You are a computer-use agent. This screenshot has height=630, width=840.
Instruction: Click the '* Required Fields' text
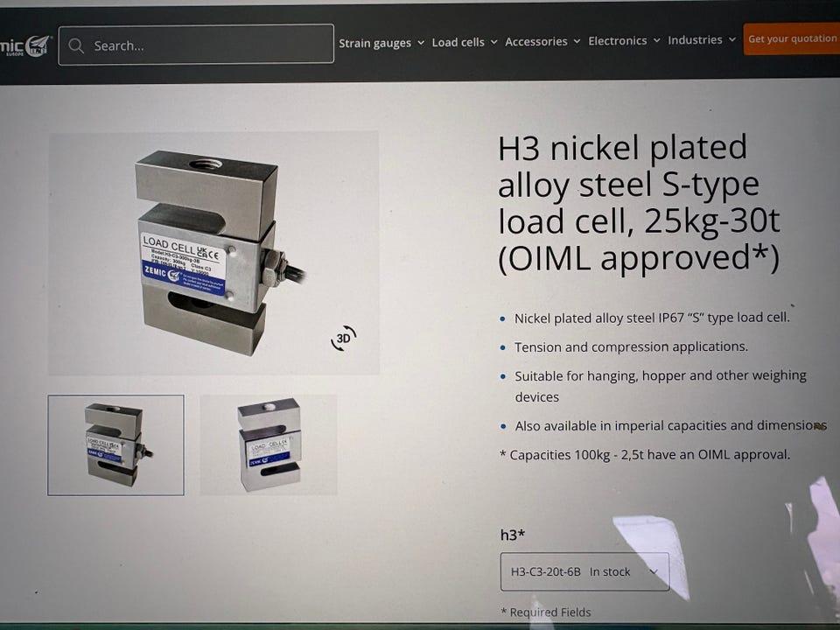coord(546,612)
